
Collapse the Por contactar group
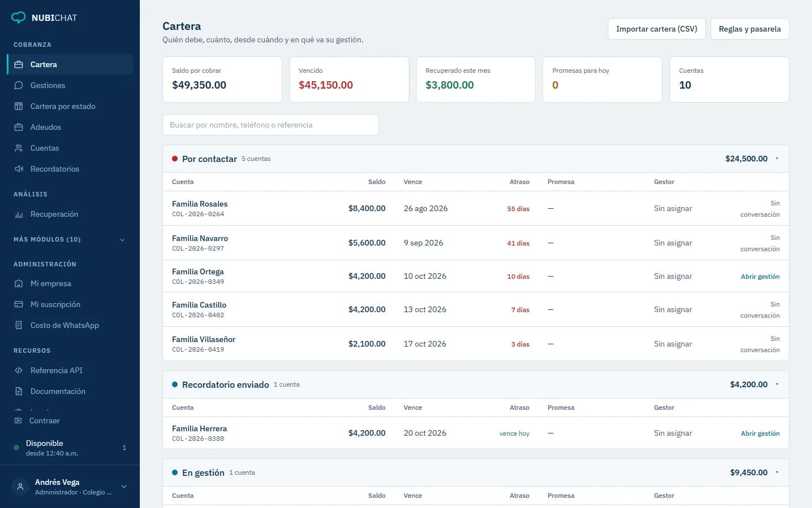point(777,159)
